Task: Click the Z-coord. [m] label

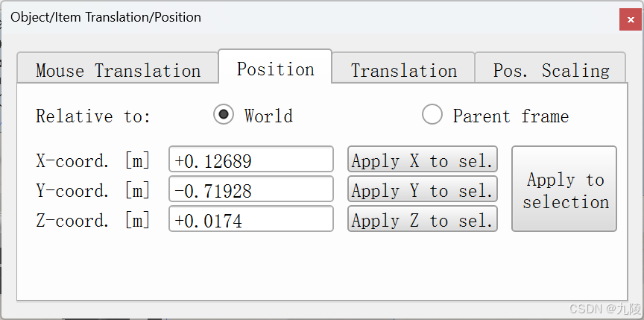Action: click(x=93, y=220)
